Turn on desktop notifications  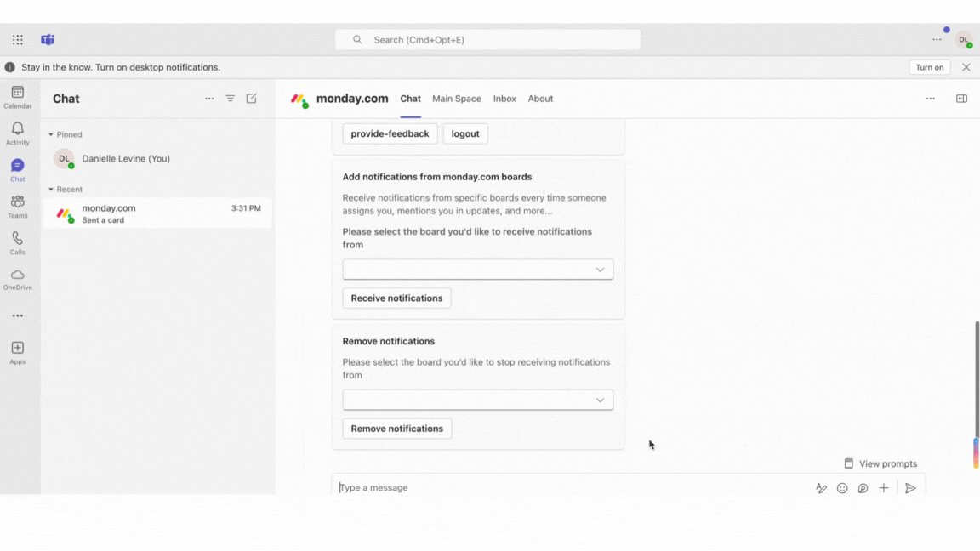929,67
